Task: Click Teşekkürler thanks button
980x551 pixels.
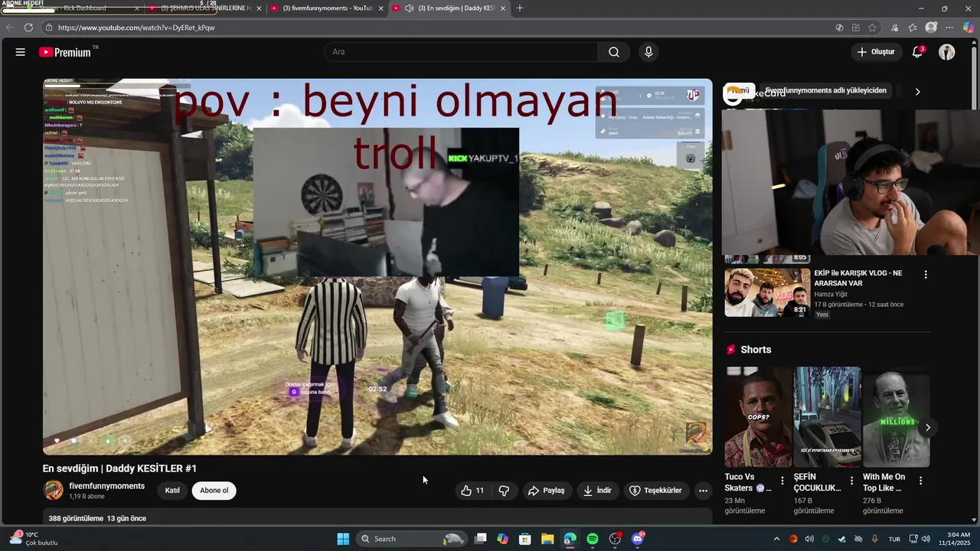Action: click(x=656, y=491)
